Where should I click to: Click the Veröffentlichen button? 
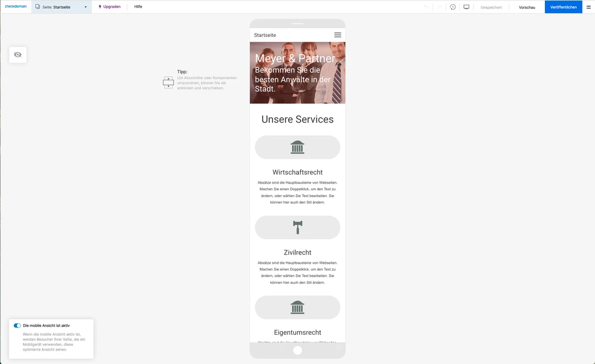564,7
